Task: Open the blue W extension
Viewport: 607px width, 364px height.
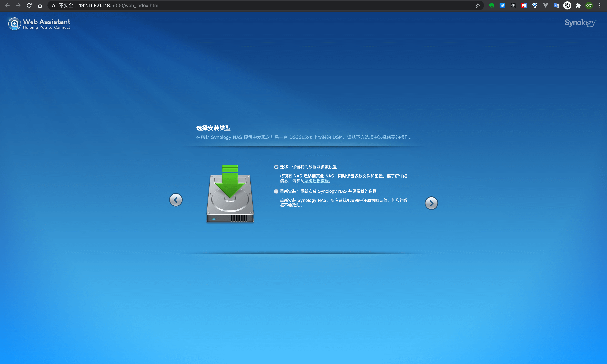Action: point(502,5)
